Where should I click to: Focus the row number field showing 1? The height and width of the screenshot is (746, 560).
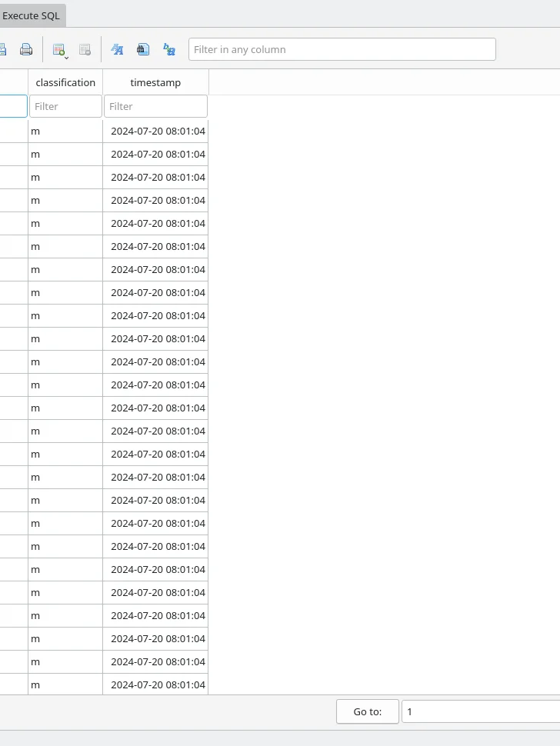click(x=481, y=711)
